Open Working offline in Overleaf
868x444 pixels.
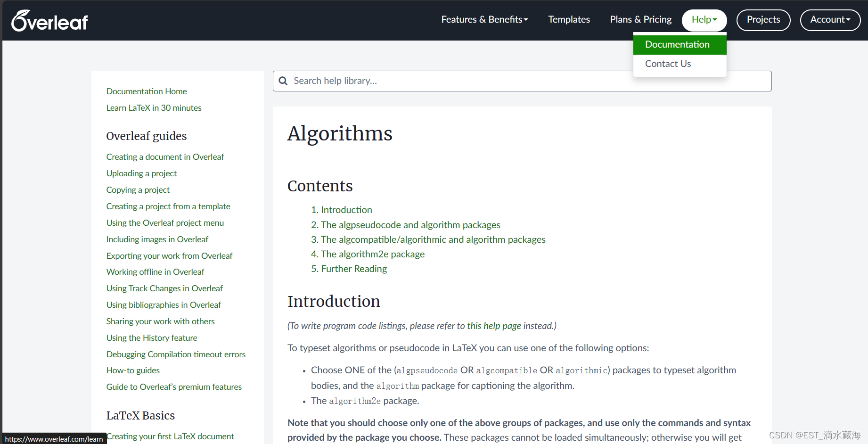click(x=156, y=272)
